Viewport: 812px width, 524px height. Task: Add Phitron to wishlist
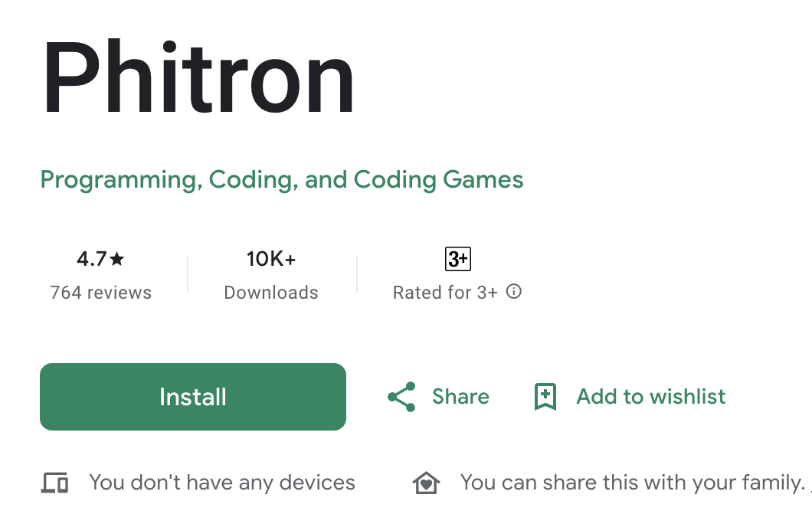pyautogui.click(x=650, y=397)
